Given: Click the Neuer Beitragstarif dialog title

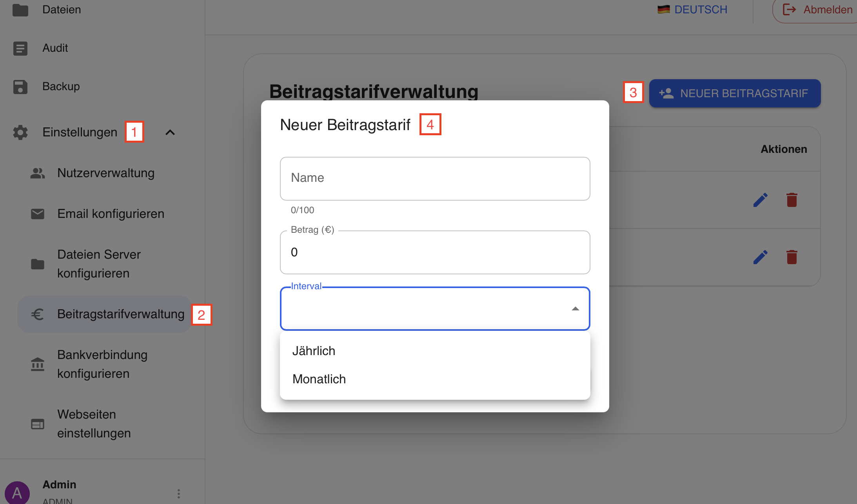Looking at the screenshot, I should point(345,125).
